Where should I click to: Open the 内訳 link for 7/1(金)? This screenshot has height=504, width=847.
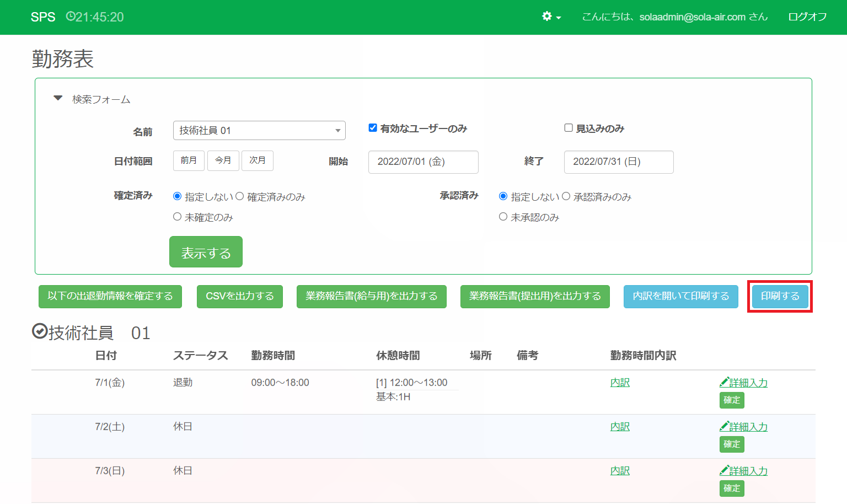pyautogui.click(x=620, y=383)
